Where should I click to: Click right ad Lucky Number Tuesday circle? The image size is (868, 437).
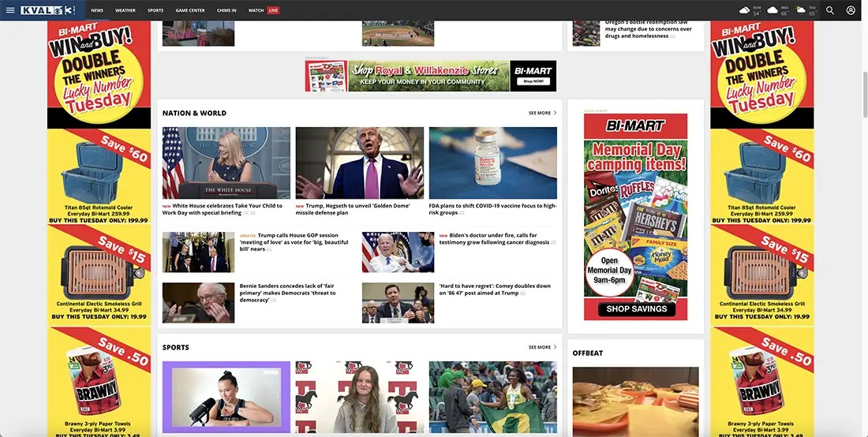762,79
